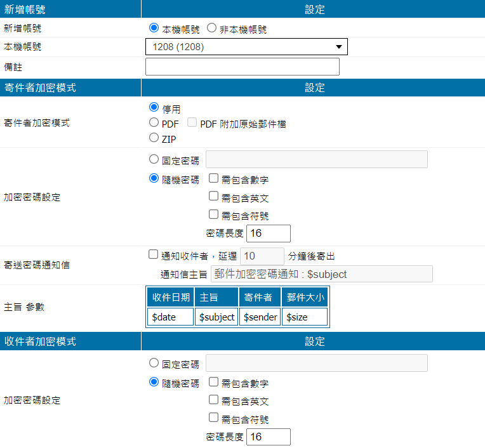Click the 密碼長度 field in 收件者加密模式 section
485x448 pixels.
point(268,437)
